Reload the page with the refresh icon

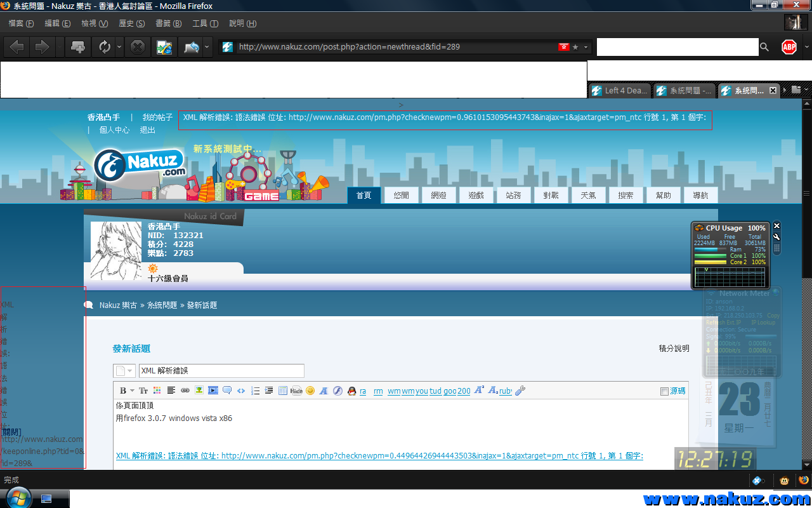click(104, 47)
